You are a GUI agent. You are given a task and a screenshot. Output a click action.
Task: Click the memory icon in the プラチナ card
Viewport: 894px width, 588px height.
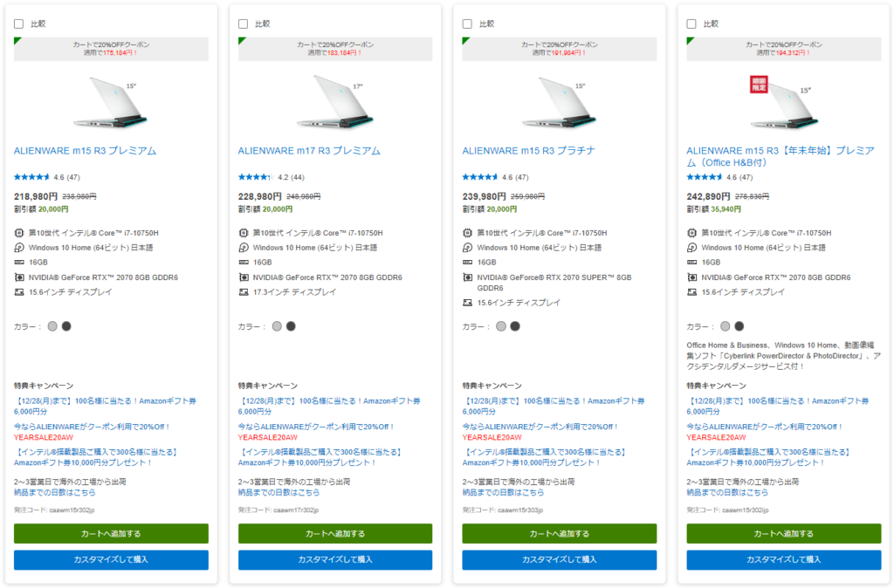pos(468,263)
